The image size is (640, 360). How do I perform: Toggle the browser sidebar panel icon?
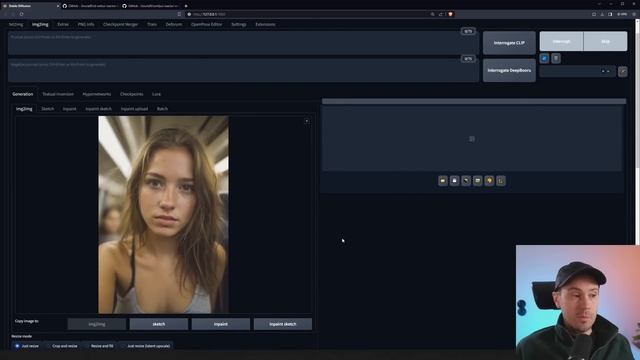[610, 14]
